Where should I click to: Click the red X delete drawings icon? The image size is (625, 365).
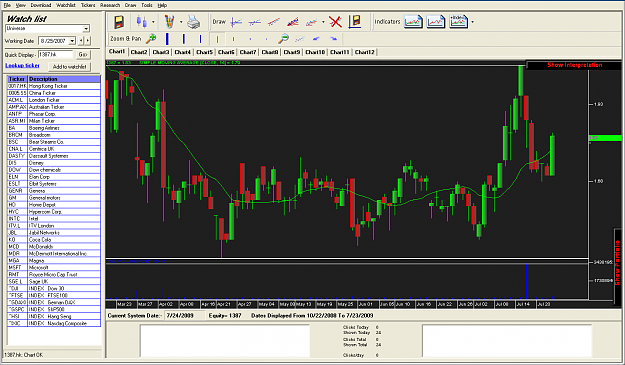(x=336, y=22)
